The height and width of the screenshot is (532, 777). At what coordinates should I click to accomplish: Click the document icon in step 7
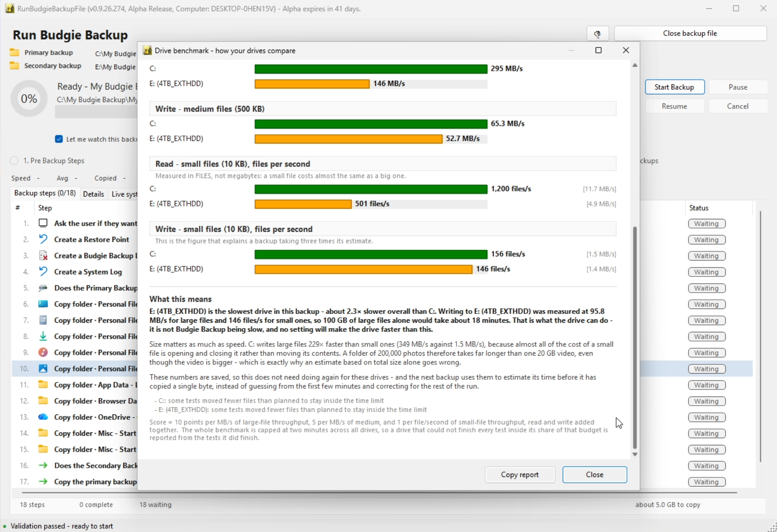(x=43, y=320)
